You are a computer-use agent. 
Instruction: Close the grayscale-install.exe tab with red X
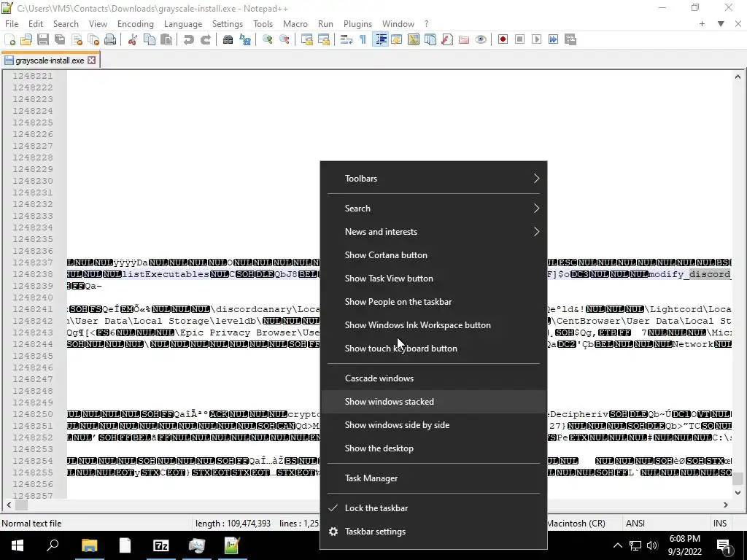tap(91, 61)
